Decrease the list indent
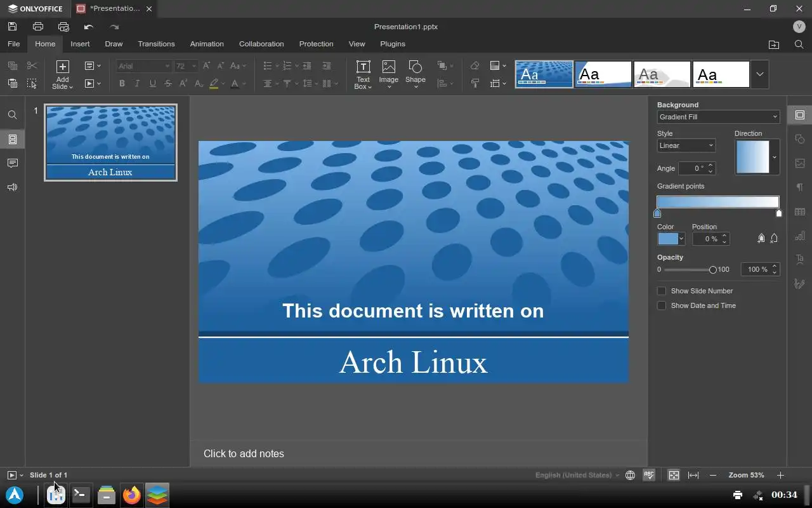This screenshot has width=812, height=508. pyautogui.click(x=307, y=65)
